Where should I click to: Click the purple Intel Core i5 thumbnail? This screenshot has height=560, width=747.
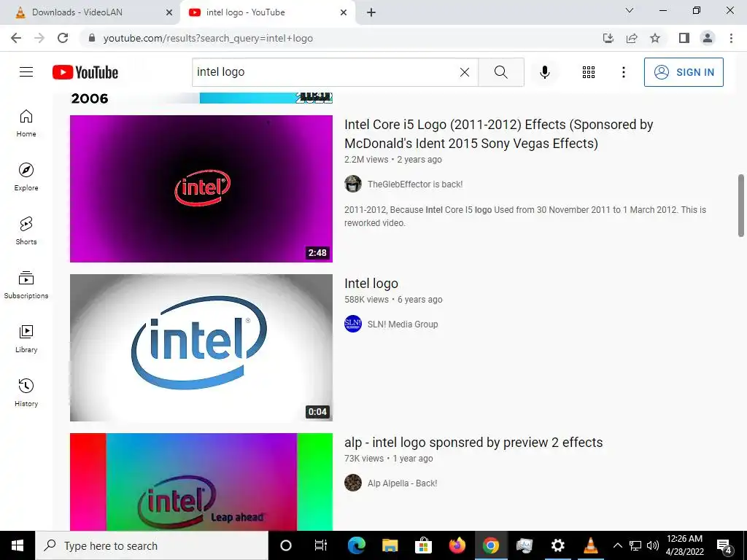pos(201,189)
